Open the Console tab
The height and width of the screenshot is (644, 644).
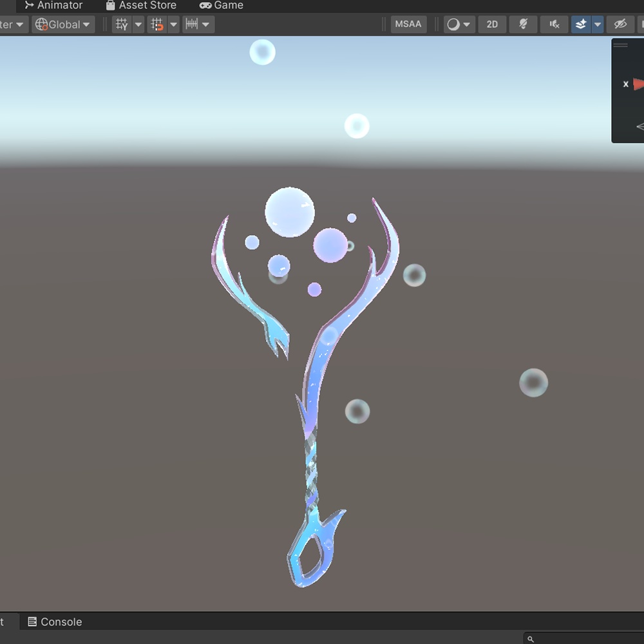(x=55, y=622)
